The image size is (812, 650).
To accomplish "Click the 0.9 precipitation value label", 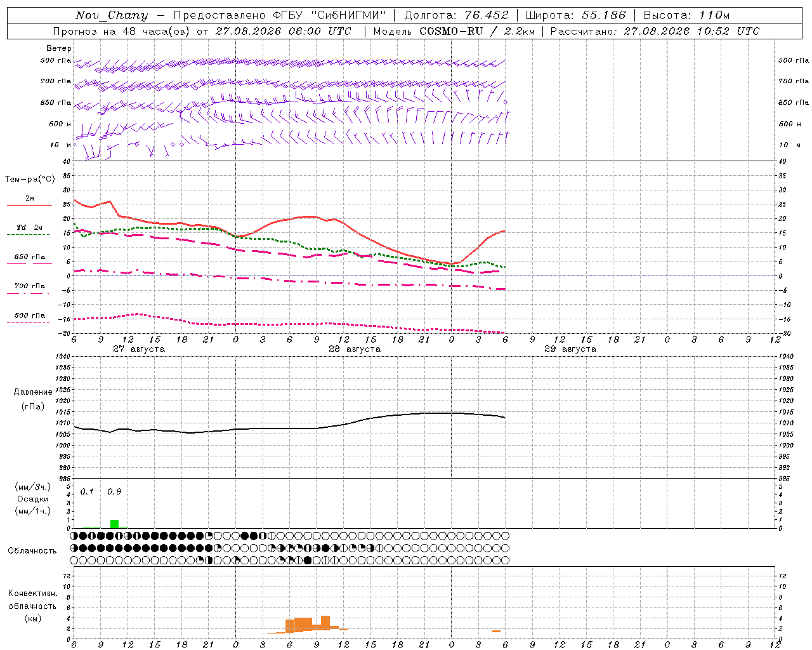I will pos(114,491).
